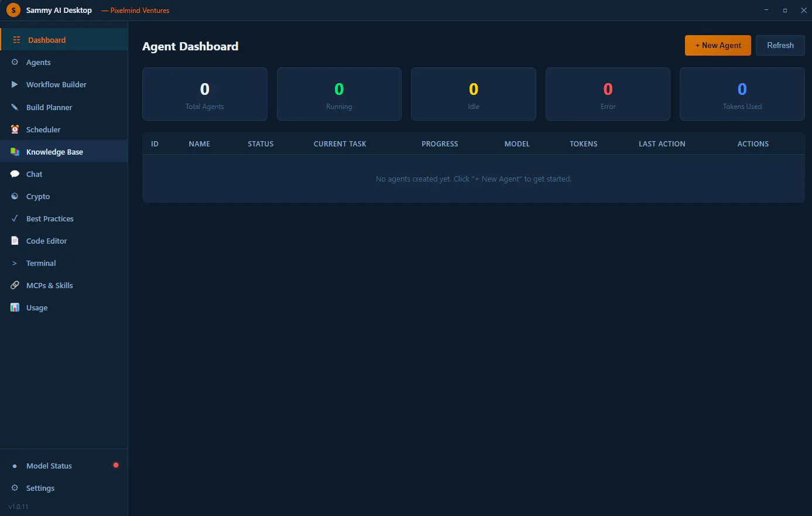
Task: Click the LAST ACTION column header
Action: pos(662,143)
